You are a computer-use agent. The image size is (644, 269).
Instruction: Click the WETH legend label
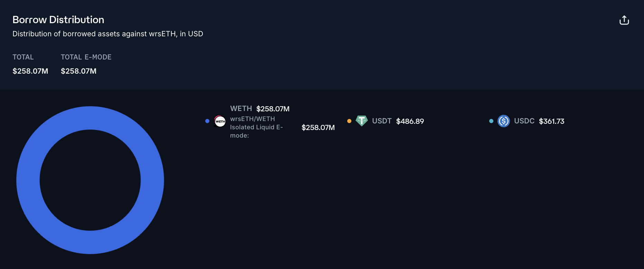(x=241, y=109)
